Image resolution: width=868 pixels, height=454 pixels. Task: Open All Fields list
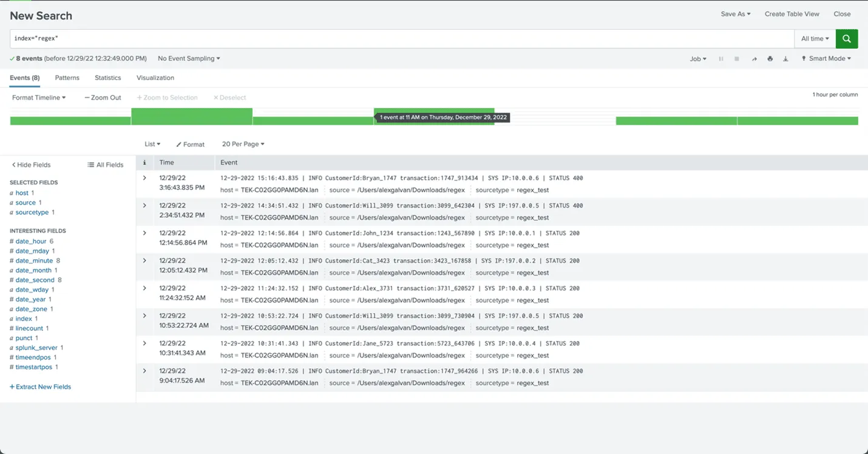(x=106, y=164)
